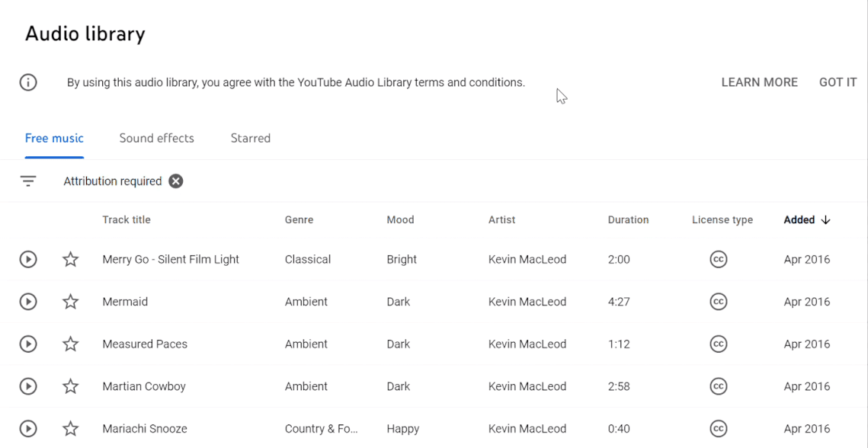Dismiss the notice with GOT IT
868x448 pixels.
[x=838, y=82]
